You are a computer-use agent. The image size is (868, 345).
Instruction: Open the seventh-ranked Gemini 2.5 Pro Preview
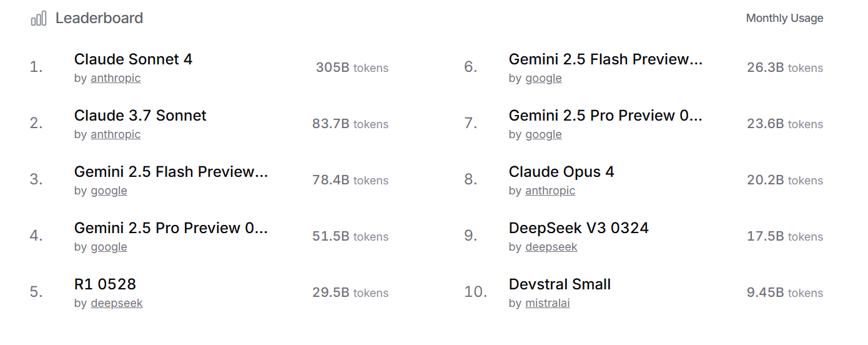tap(606, 116)
